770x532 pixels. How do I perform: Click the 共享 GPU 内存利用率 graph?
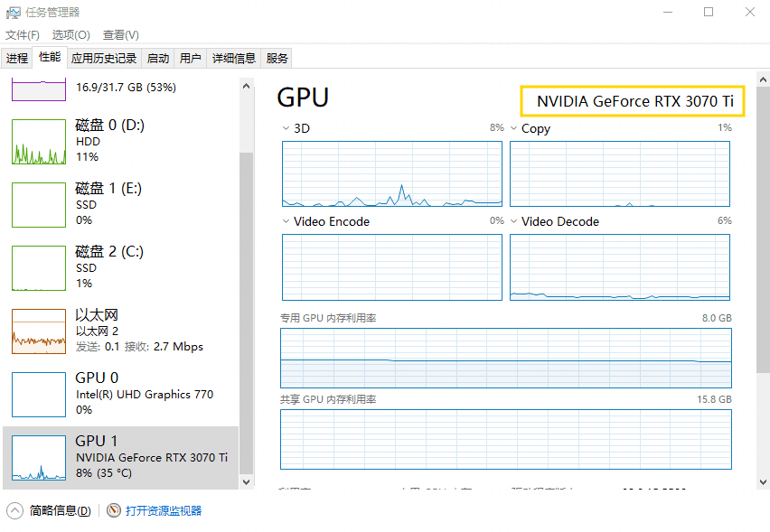[x=506, y=440]
